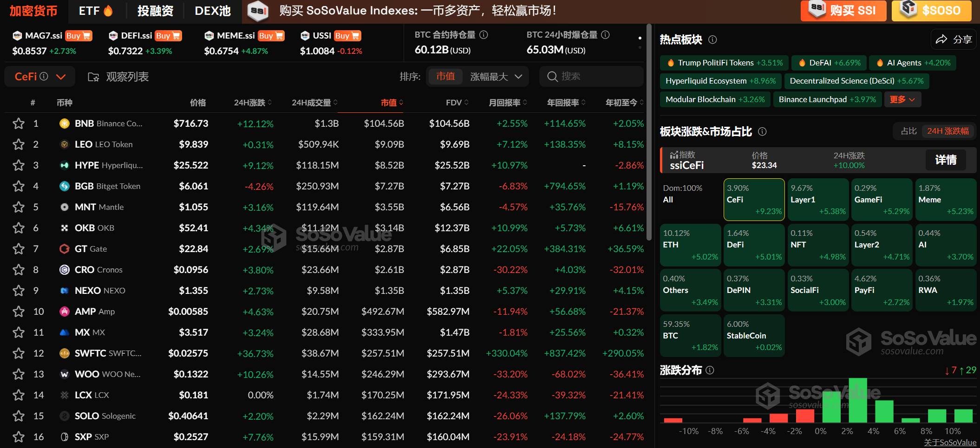
Task: Click the 观察列表 folder-star icon
Action: (x=93, y=77)
